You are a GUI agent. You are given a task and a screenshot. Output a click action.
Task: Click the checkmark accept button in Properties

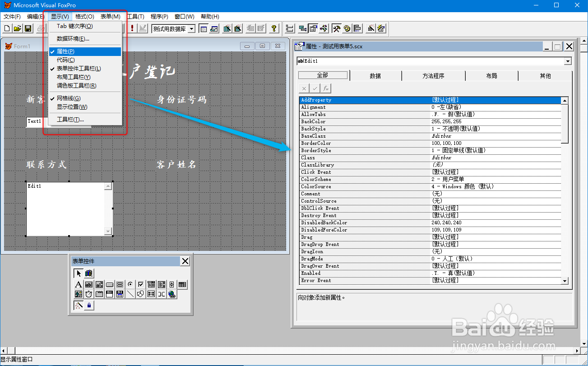pyautogui.click(x=315, y=88)
